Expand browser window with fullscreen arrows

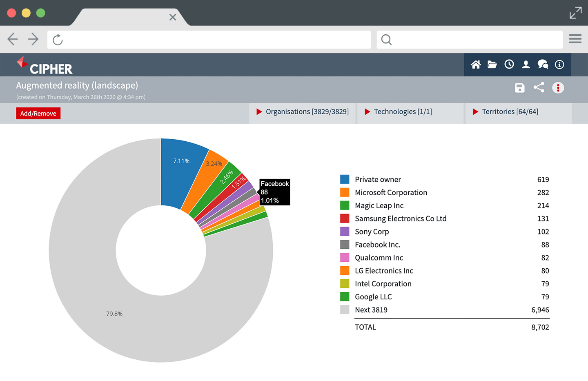pos(576,13)
